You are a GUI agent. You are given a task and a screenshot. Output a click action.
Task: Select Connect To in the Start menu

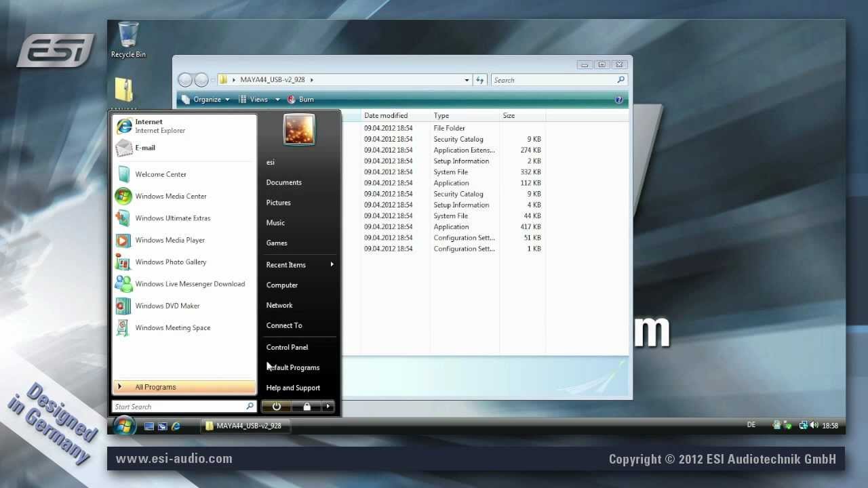coord(284,325)
